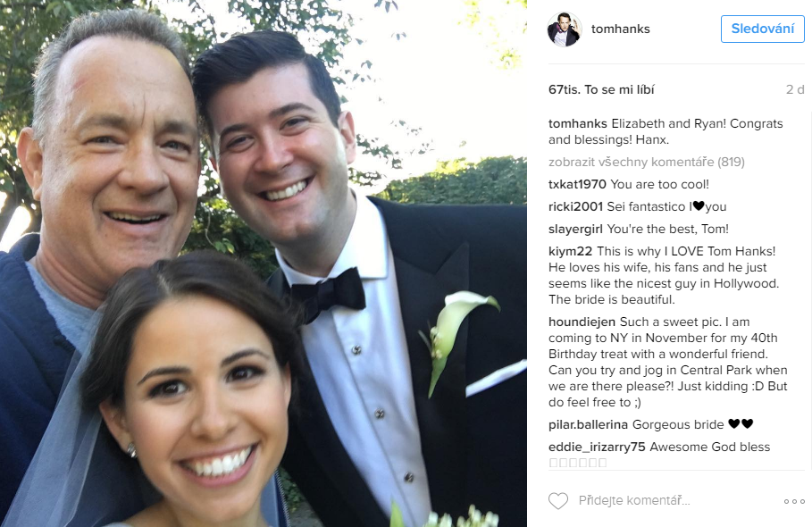Open the tomhanks profile avatar
This screenshot has height=527, width=812.
[564, 29]
